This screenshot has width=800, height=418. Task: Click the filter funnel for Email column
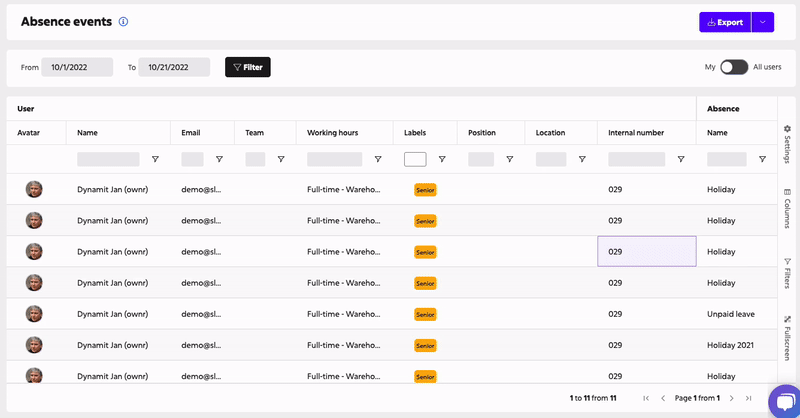pos(219,159)
